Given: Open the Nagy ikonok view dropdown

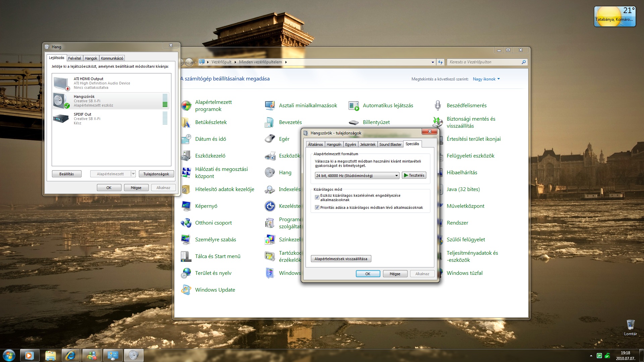Looking at the screenshot, I should pyautogui.click(x=486, y=79).
